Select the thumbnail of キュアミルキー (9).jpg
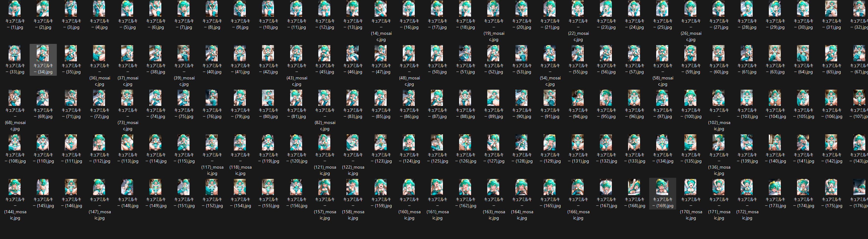Screen dimensions: 868x239 (x=240, y=9)
